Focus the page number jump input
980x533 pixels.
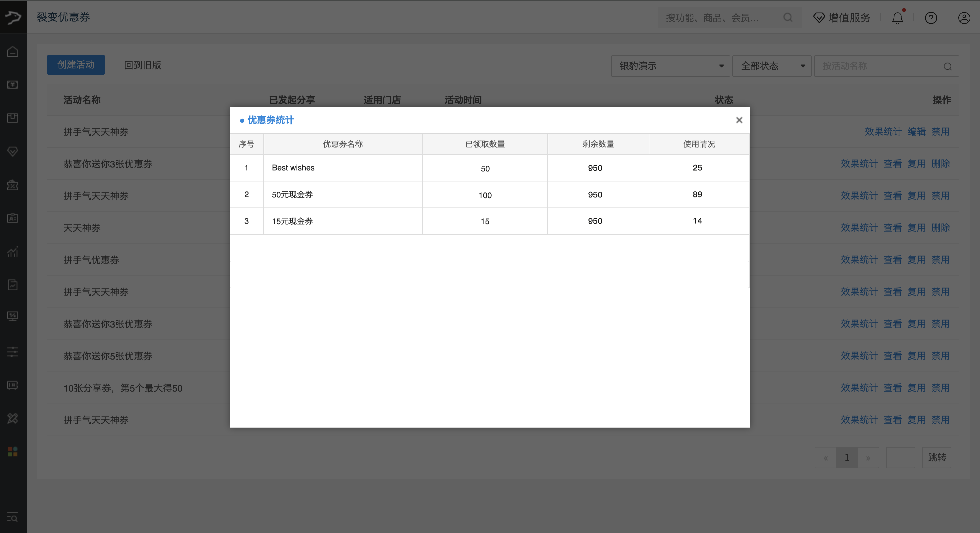click(x=900, y=458)
